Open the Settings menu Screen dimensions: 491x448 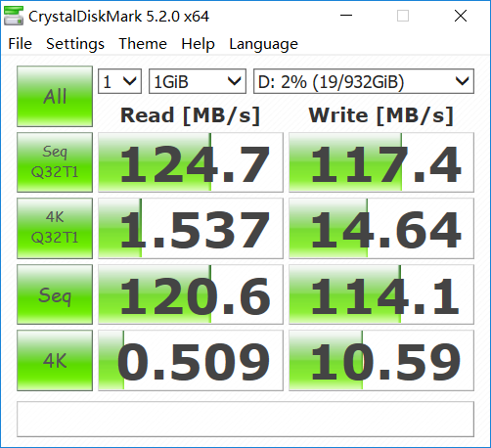coord(75,44)
